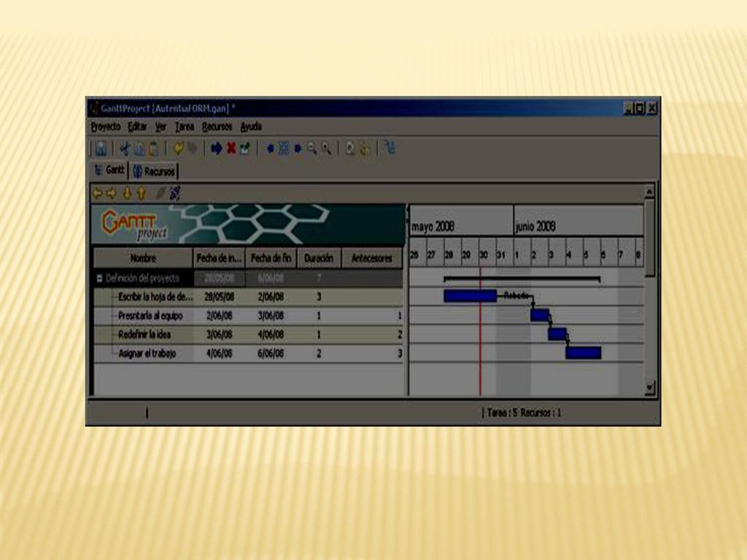Center chart on selected tasks icon
Image resolution: width=747 pixels, height=560 pixels.
coord(284,149)
